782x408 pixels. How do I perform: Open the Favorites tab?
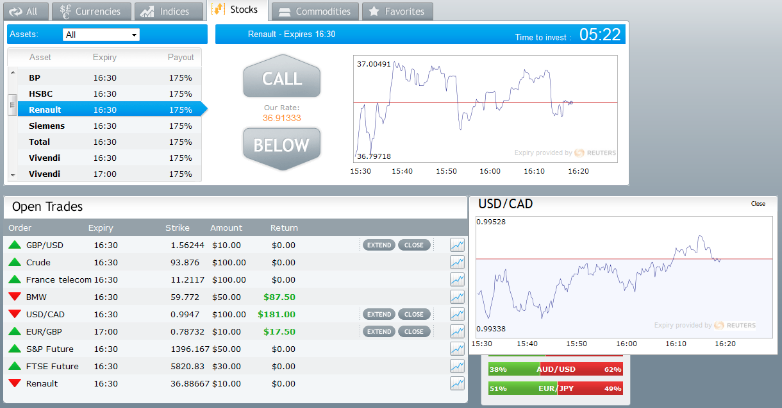pyautogui.click(x=397, y=11)
